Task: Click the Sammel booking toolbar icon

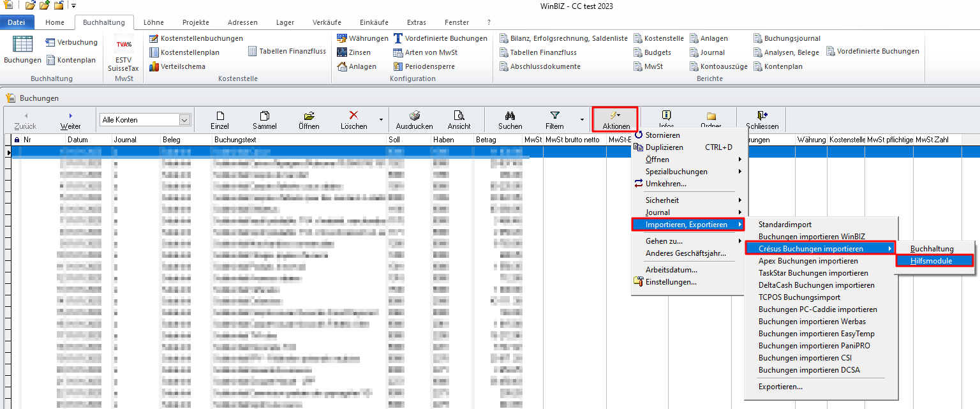Action: [264, 116]
